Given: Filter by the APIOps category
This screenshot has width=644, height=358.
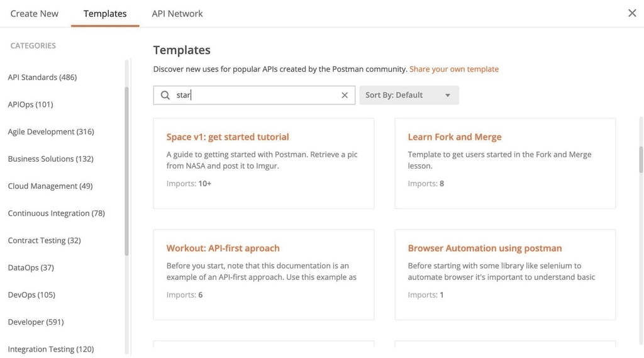Looking at the screenshot, I should 30,104.
